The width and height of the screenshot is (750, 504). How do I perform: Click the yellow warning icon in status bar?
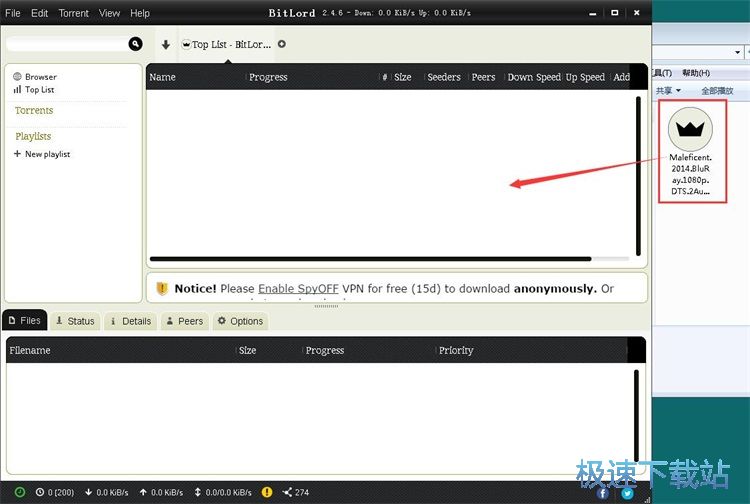point(267,492)
